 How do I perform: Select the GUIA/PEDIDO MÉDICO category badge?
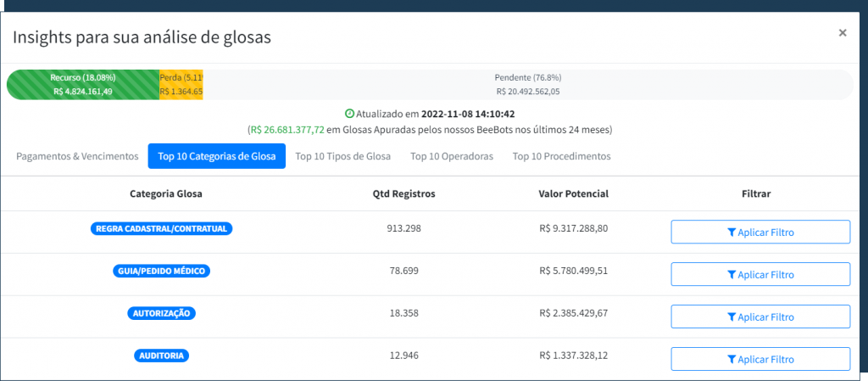tap(161, 271)
